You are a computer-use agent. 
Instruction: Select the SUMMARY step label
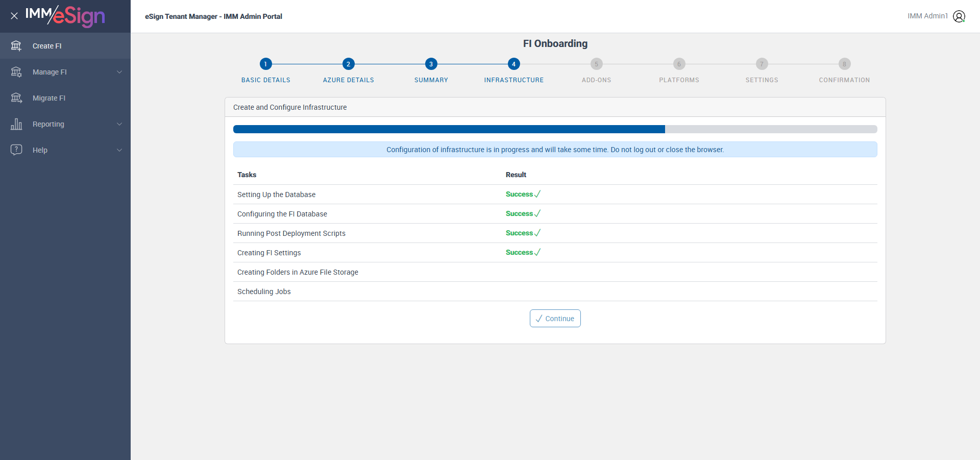click(431, 80)
